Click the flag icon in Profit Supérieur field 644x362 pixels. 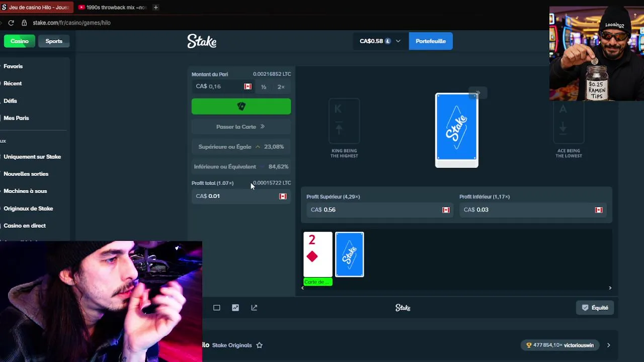point(446,210)
